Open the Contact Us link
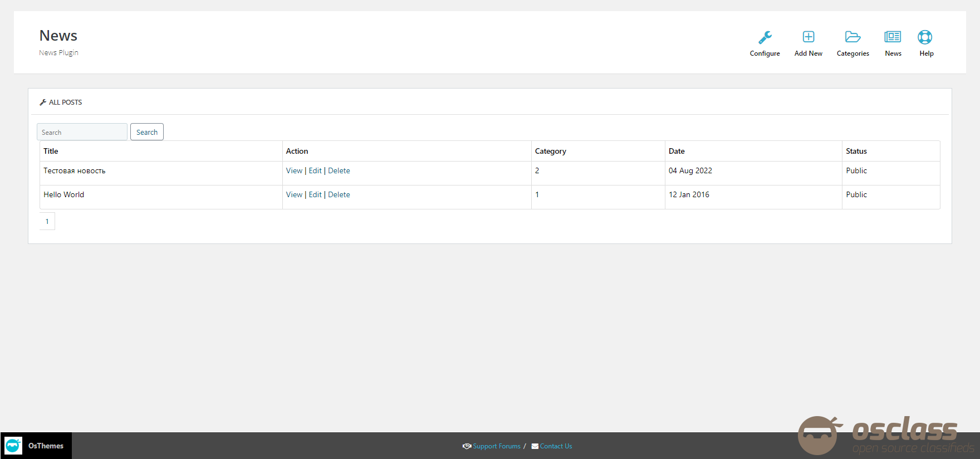Screen dimensions: 980x459 point(556,446)
